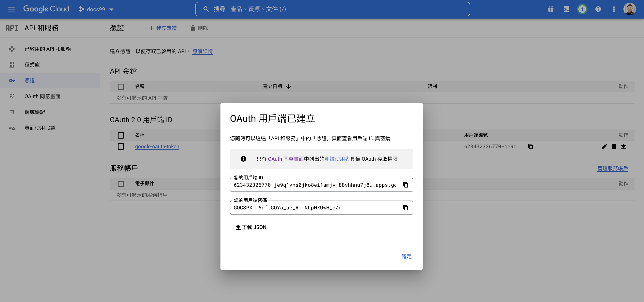644x302 pixels.
Task: Click the gift free trial icon
Action: point(551,9)
